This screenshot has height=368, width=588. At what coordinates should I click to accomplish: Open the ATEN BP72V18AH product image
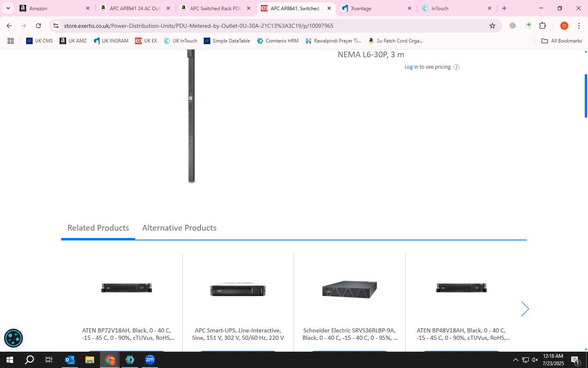pyautogui.click(x=127, y=288)
